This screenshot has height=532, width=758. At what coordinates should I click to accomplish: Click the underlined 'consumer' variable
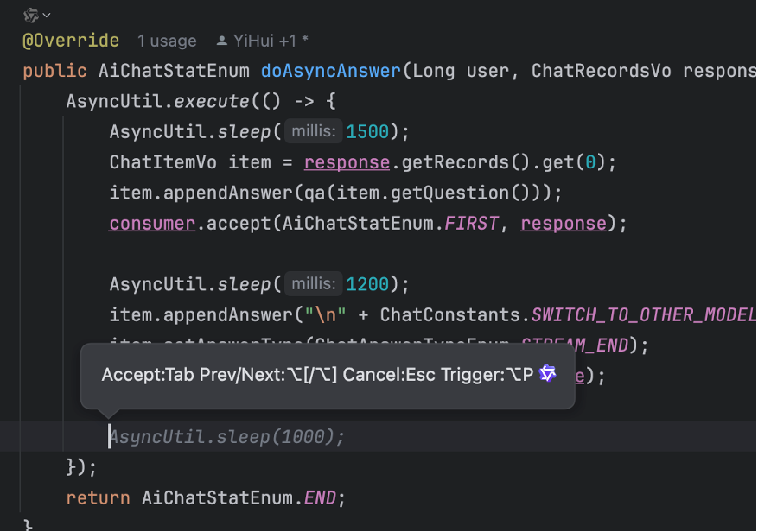pyautogui.click(x=152, y=224)
